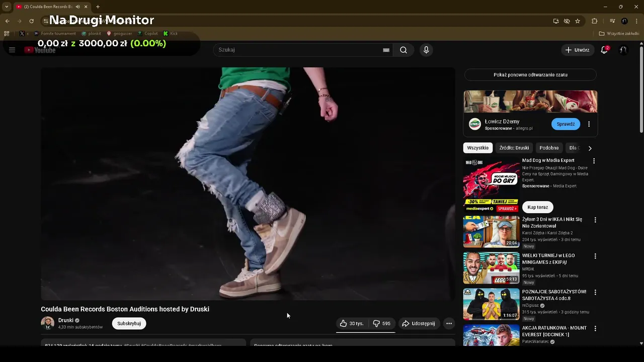Click the browser address bar
The width and height of the screenshot is (644, 362).
click(x=297, y=21)
